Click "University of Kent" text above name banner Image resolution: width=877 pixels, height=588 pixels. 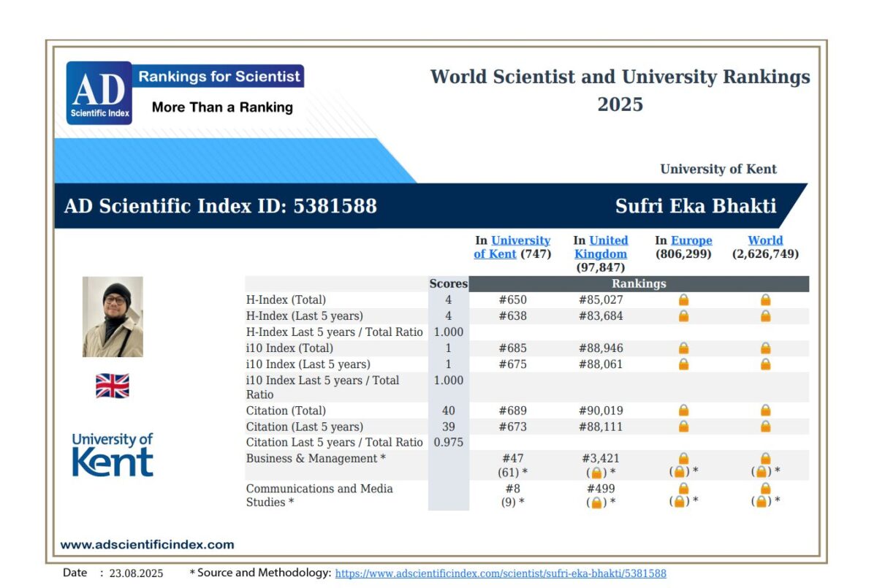(718, 169)
